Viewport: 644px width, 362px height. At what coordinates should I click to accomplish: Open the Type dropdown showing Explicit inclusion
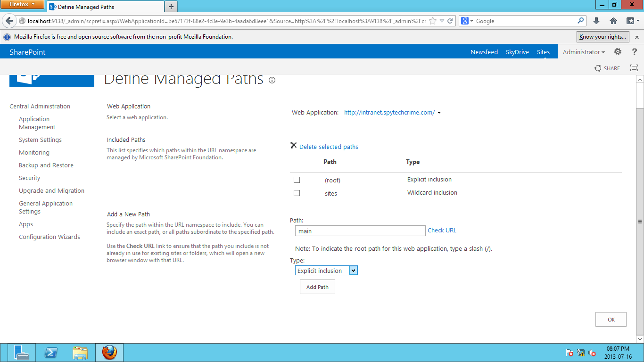coord(326,271)
